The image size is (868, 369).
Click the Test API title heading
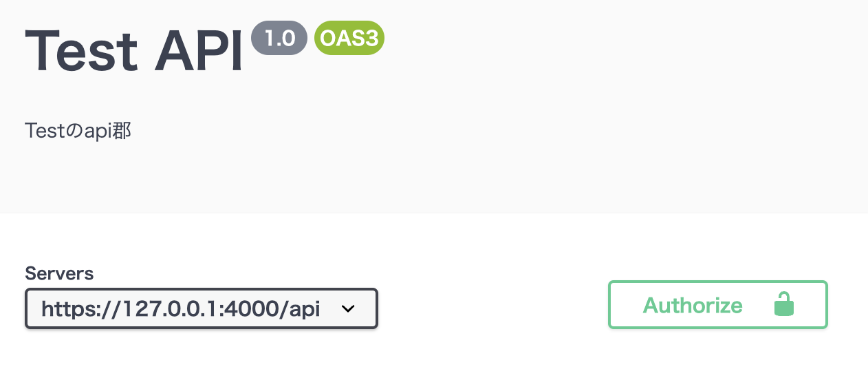pos(134,50)
